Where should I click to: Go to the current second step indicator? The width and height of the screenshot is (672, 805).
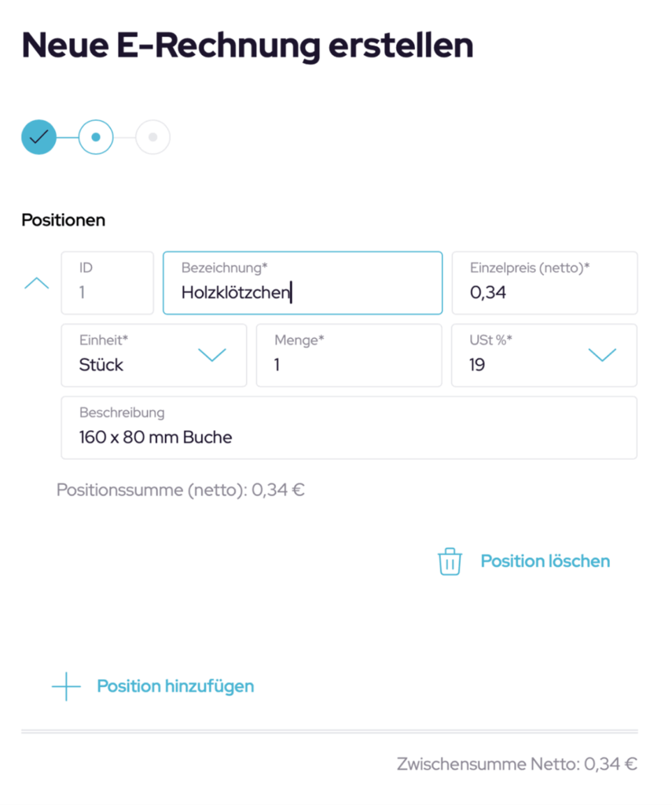point(96,137)
